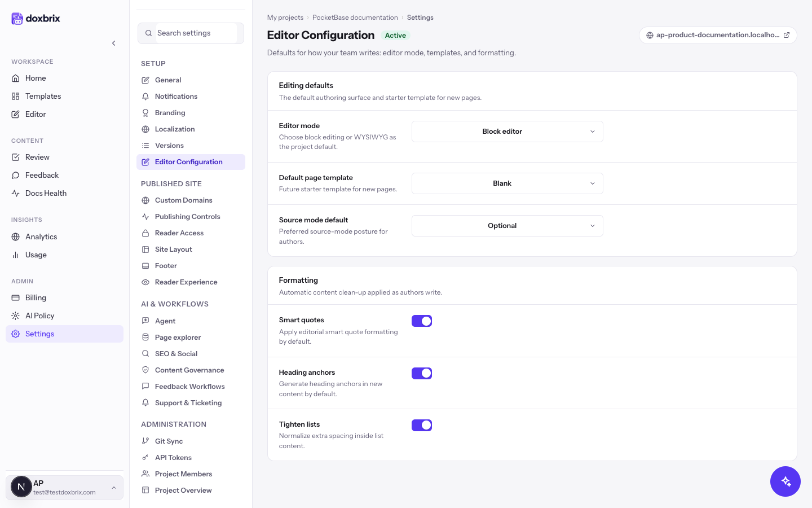Open the Source mode default Optional dropdown
This screenshot has height=508, width=812.
[507, 226]
